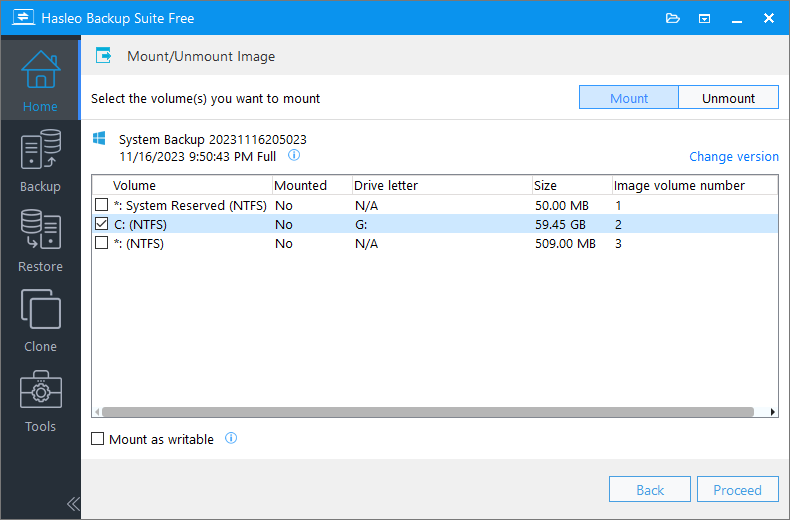Close the Hasleo Backup Suite window
790x520 pixels.
[x=769, y=18]
